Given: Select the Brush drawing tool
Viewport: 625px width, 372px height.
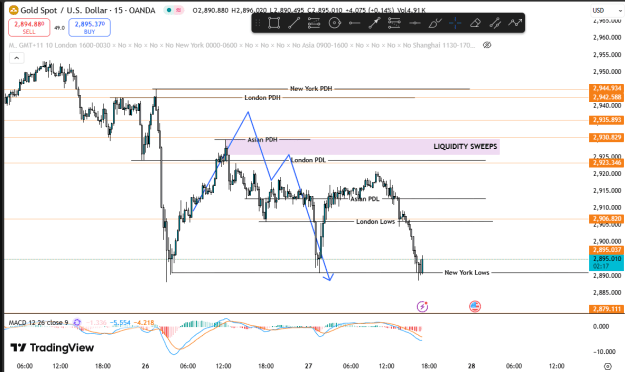Looking at the screenshot, I should point(435,23).
